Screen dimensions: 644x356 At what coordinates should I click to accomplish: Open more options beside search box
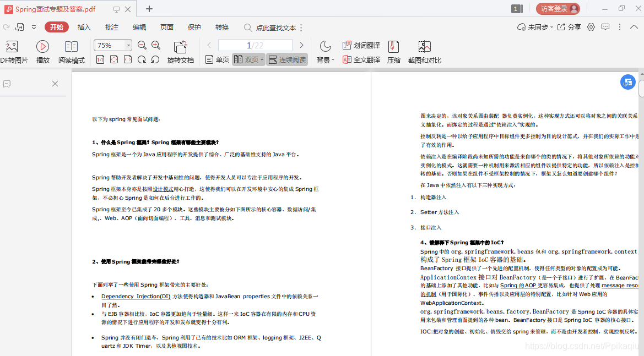coord(301,28)
